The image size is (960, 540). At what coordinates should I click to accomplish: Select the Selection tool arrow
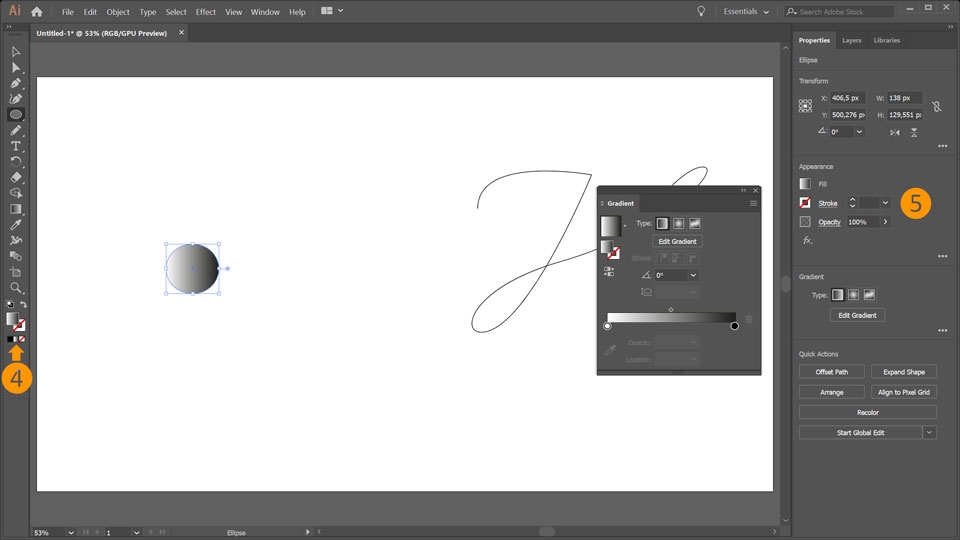[x=16, y=52]
